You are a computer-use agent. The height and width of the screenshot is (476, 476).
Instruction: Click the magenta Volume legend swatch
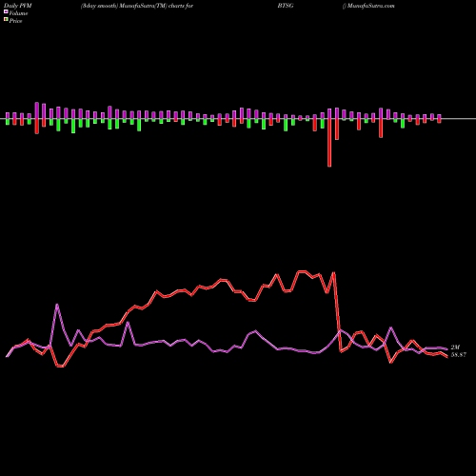[x=6, y=11]
